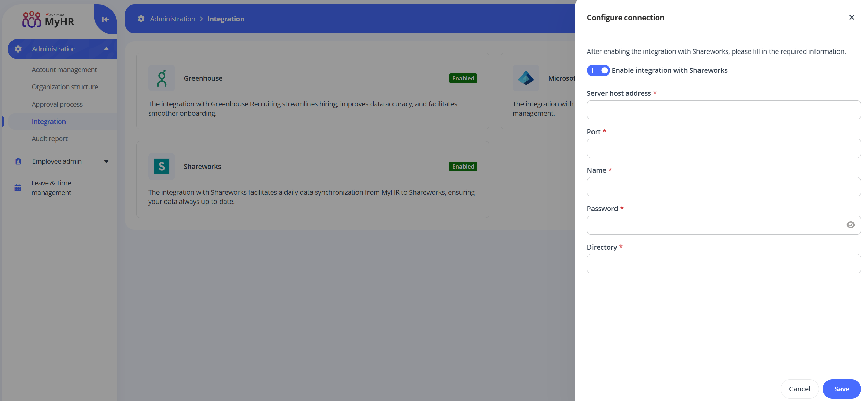Disable integration with Shareworks
This screenshot has height=401, width=868.
[598, 70]
